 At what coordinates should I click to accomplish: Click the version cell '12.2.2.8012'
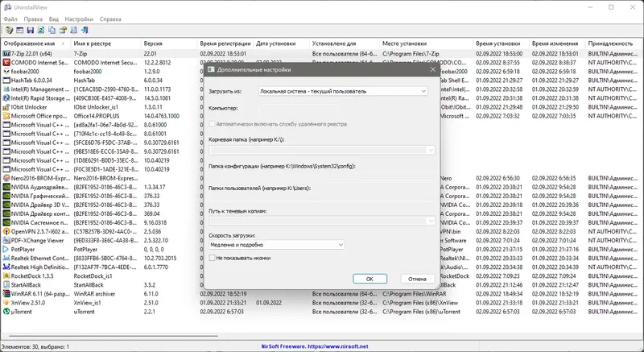coord(158,63)
